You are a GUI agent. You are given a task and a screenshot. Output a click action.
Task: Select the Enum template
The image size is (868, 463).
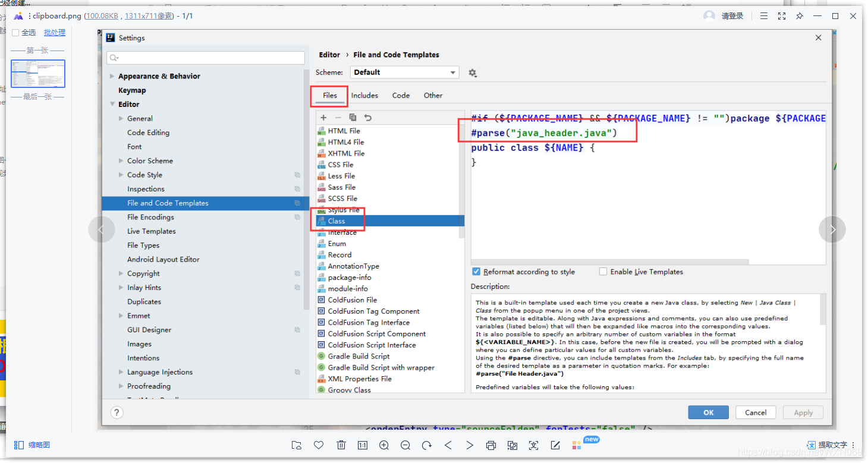(337, 244)
